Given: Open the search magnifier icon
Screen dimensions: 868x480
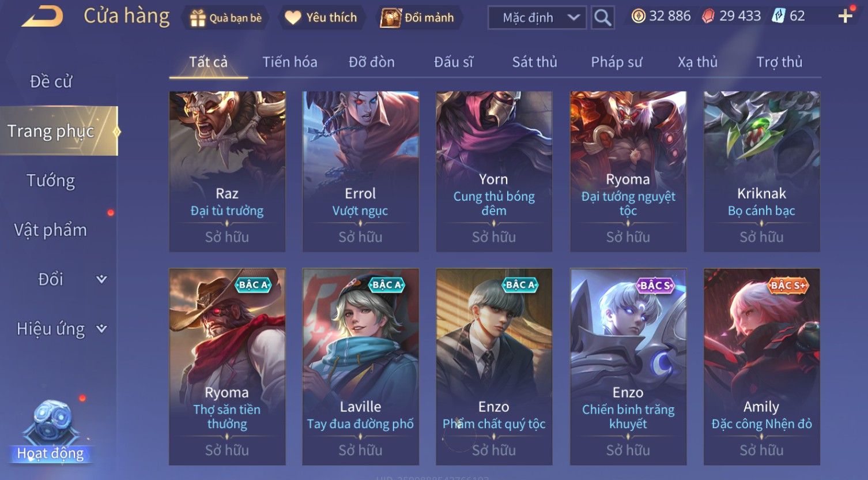Looking at the screenshot, I should 602,18.
